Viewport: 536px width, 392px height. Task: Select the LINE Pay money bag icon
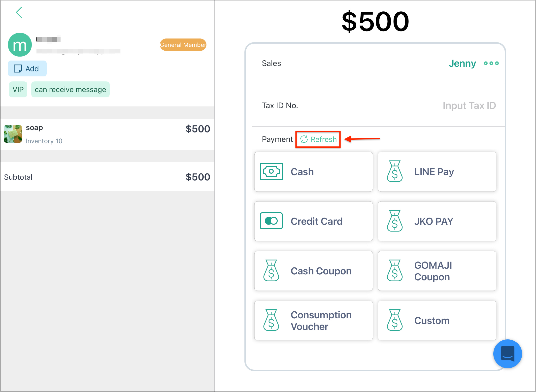pos(395,171)
